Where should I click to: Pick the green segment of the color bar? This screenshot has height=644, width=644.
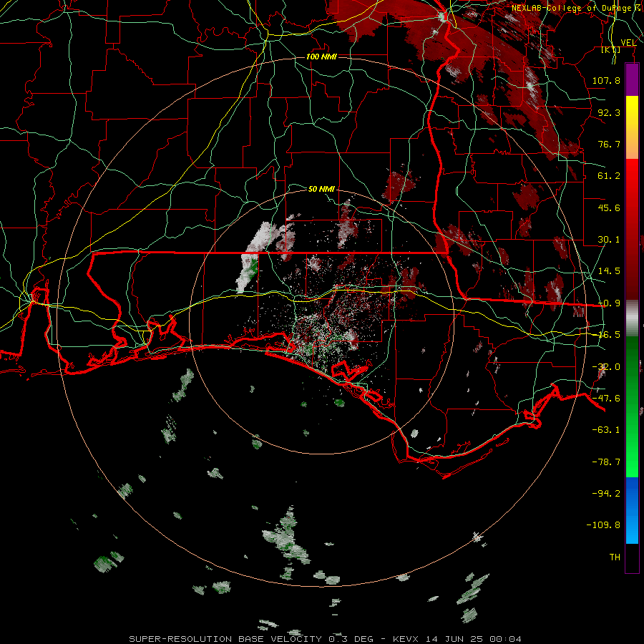click(632, 406)
